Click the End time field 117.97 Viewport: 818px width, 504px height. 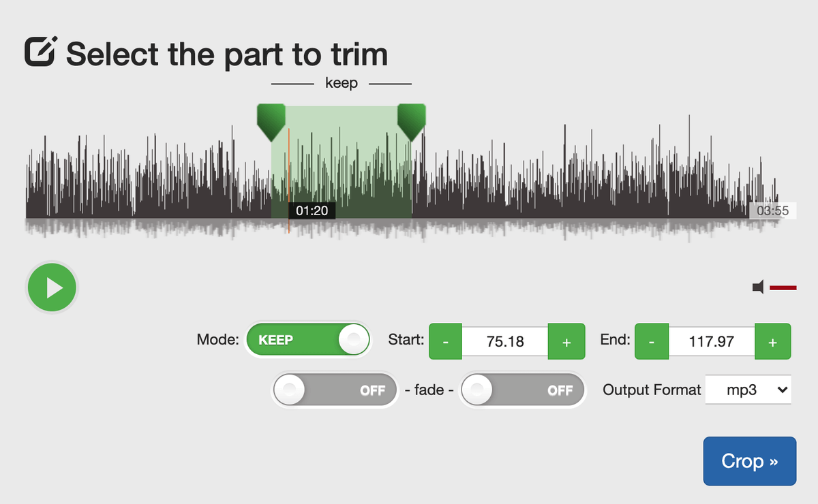(711, 341)
